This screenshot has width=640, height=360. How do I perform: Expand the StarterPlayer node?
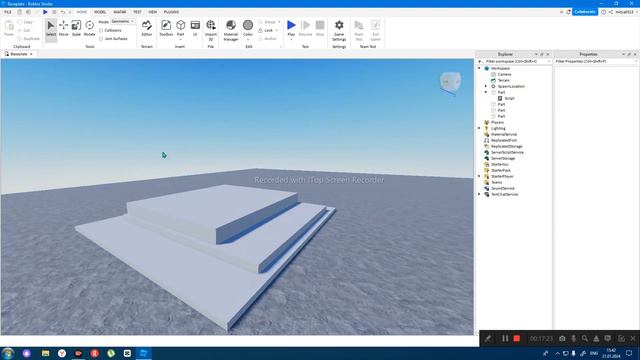(x=480, y=176)
